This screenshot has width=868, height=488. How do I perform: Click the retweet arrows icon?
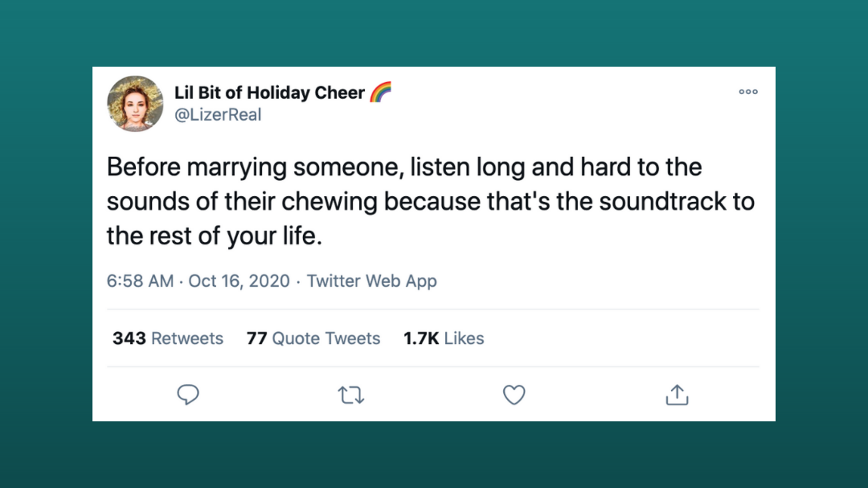click(351, 395)
